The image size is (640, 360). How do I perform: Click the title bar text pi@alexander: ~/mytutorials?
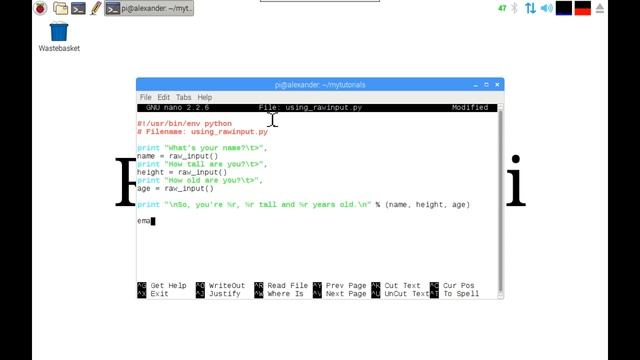[x=320, y=85]
